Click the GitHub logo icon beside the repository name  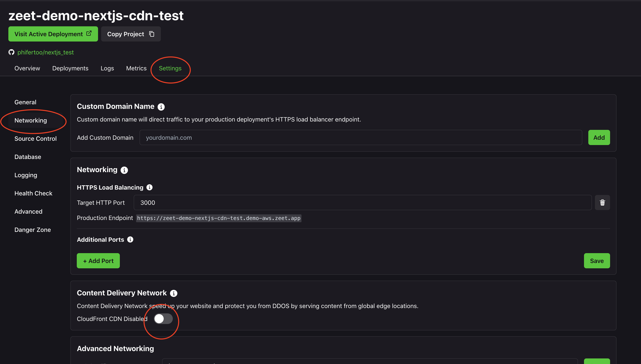pyautogui.click(x=11, y=52)
